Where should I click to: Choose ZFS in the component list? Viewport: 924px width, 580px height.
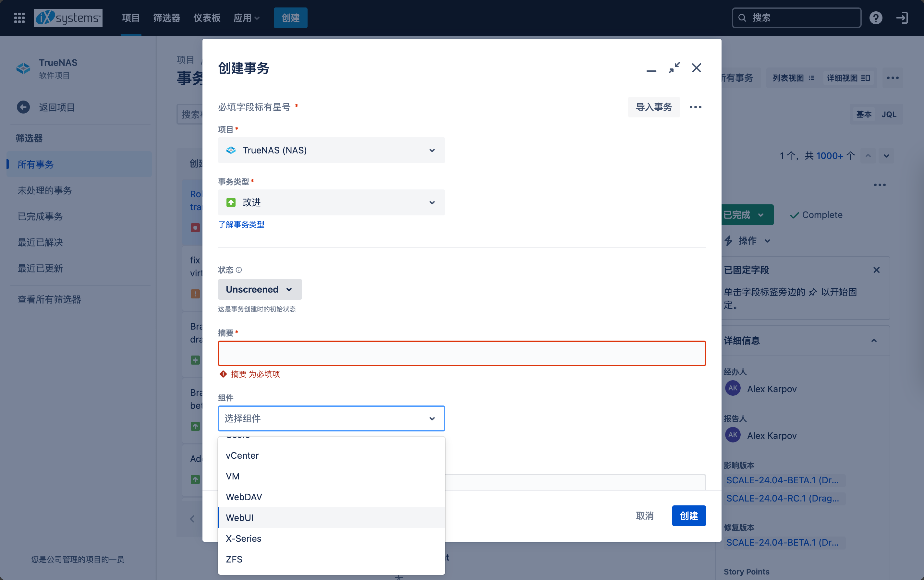coord(234,559)
